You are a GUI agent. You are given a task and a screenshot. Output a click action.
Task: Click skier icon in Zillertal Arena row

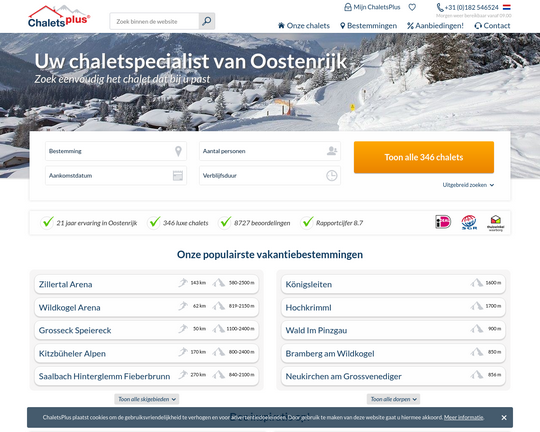(183, 283)
